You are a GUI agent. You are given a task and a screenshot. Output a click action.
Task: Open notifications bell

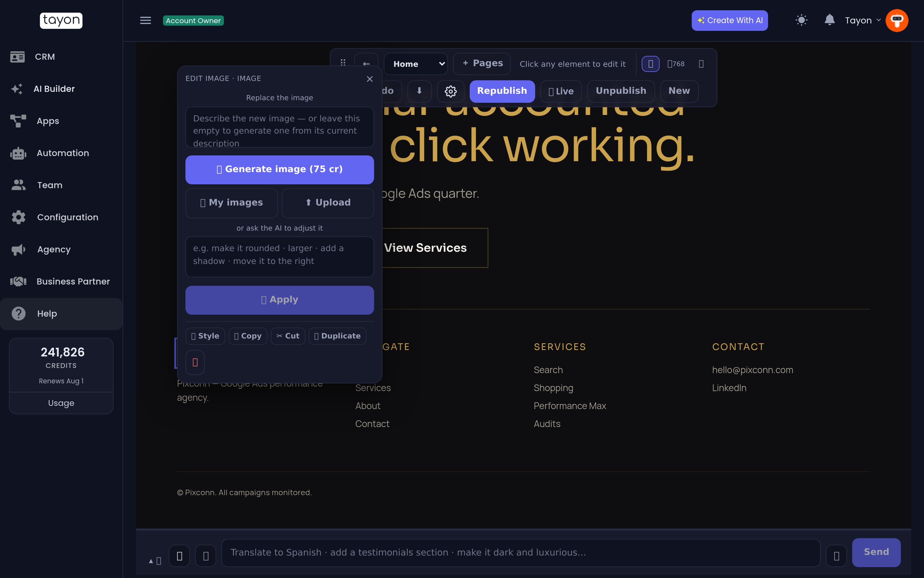pos(829,20)
